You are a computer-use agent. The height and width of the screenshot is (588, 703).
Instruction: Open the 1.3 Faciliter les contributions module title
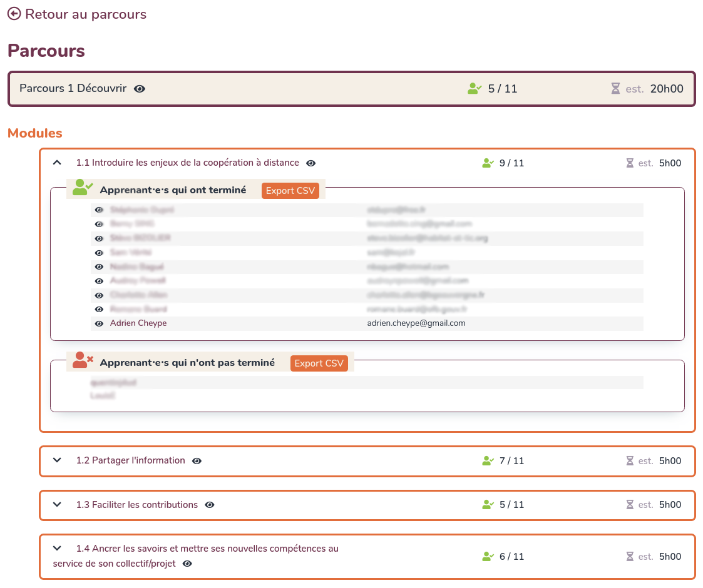coord(136,505)
